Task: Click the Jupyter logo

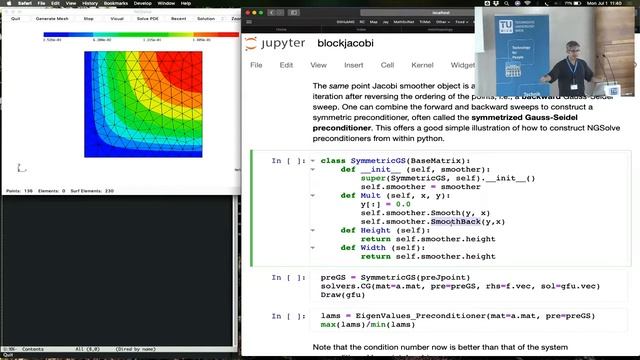Action: click(x=275, y=43)
